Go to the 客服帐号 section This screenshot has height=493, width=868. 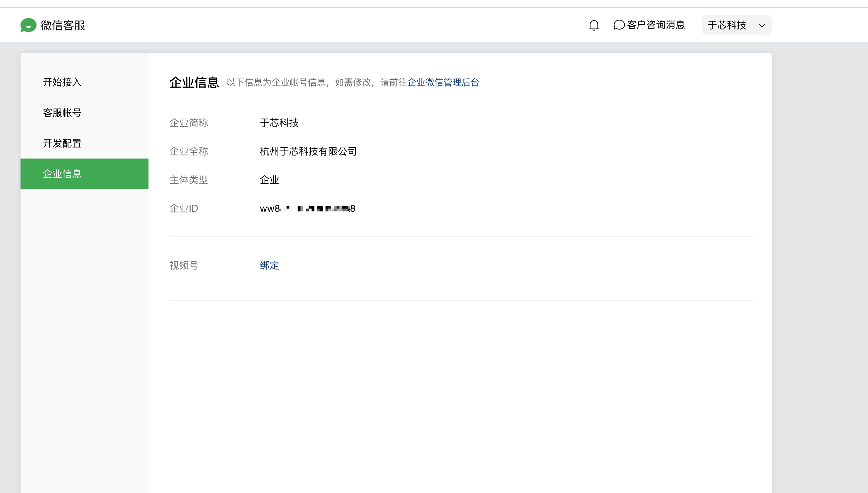pyautogui.click(x=62, y=113)
